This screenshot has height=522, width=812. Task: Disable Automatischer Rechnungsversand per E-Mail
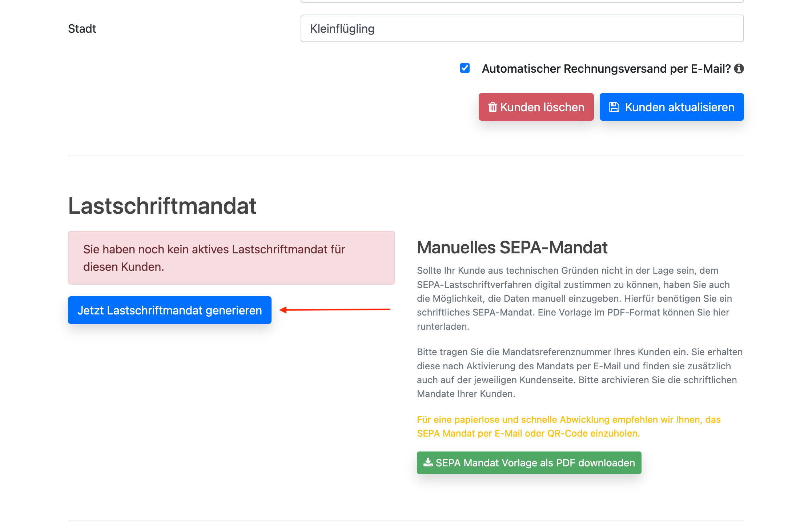tap(465, 68)
